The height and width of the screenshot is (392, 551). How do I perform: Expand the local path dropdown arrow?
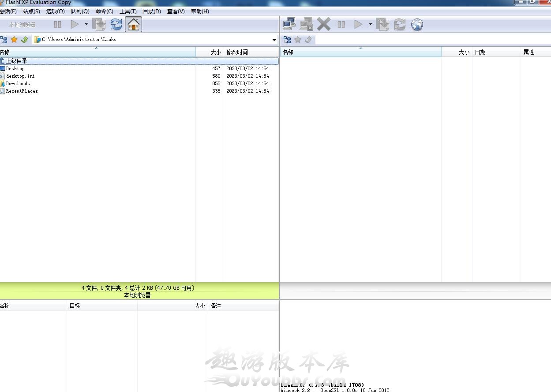[x=274, y=40]
